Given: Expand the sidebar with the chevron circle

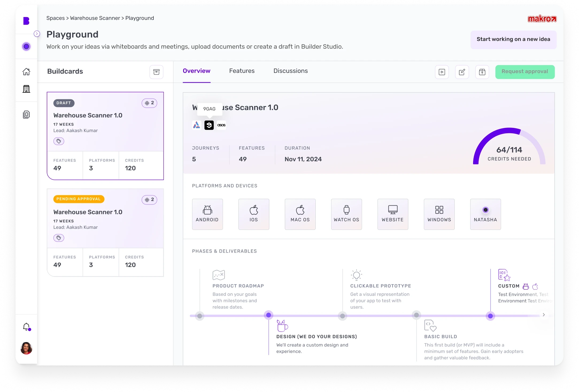Looking at the screenshot, I should coord(37,34).
